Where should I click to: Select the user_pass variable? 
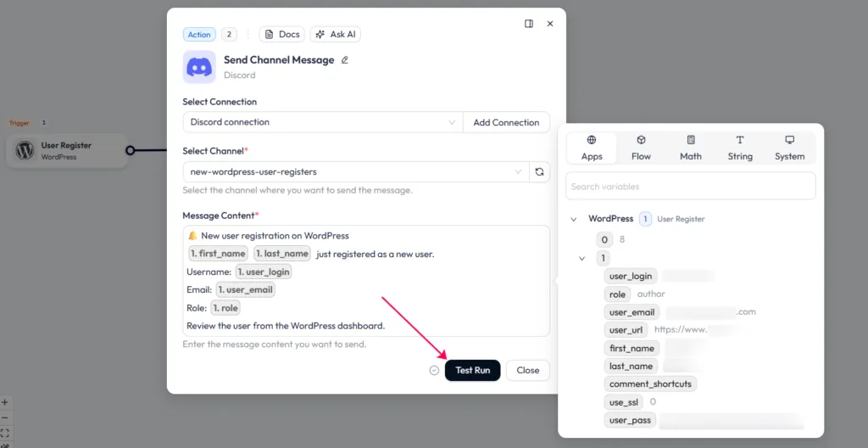[630, 420]
